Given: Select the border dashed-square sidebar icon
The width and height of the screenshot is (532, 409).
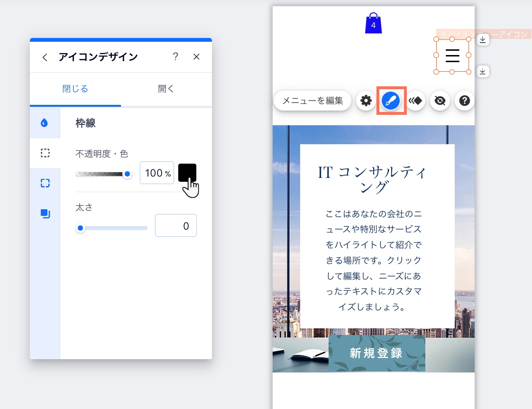Looking at the screenshot, I should 45,153.
